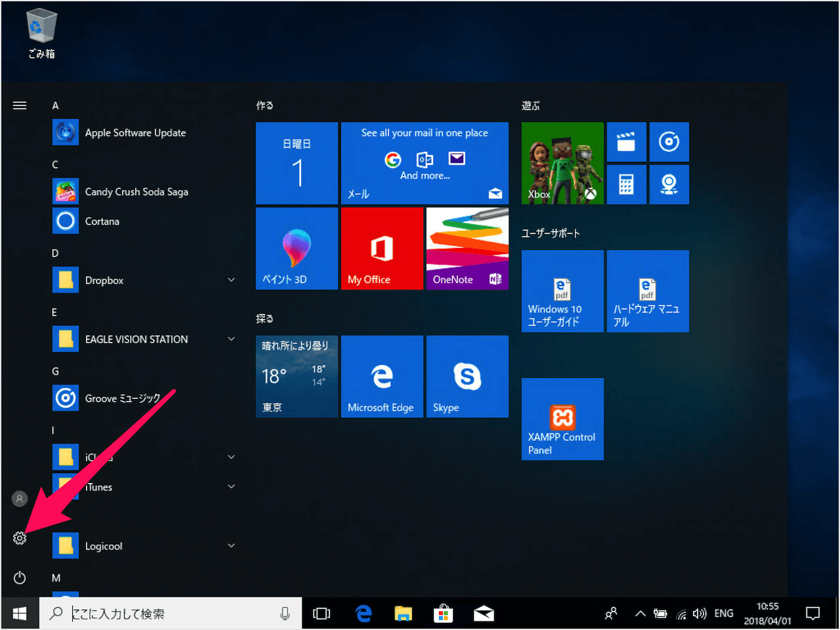Click the volume speaker icon
This screenshot has width=840, height=630.
pyautogui.click(x=700, y=614)
